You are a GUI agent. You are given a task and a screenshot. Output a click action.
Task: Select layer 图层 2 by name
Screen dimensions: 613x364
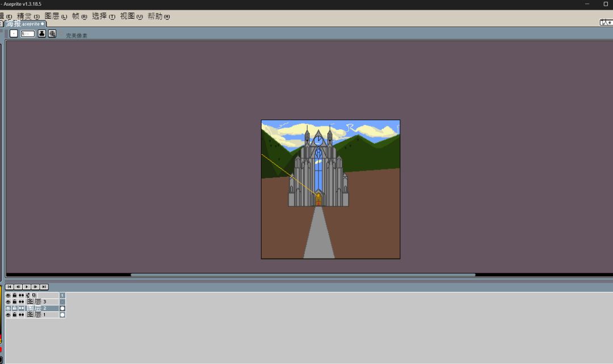point(42,308)
